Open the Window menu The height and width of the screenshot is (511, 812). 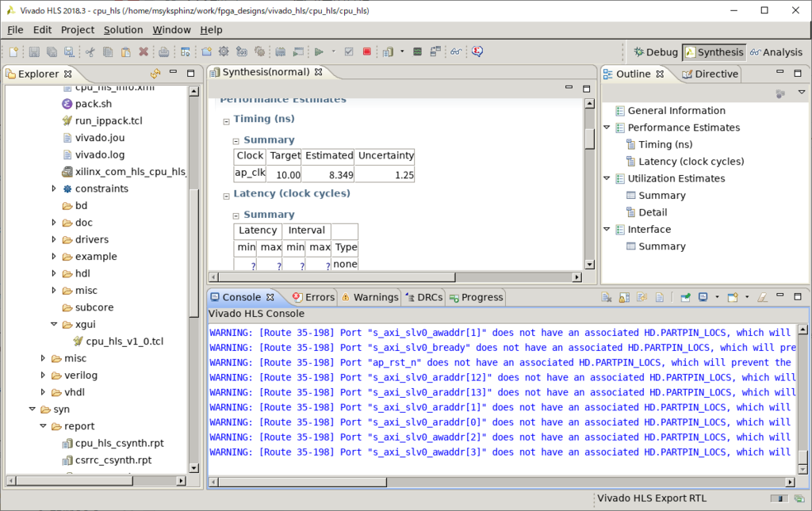pos(171,30)
